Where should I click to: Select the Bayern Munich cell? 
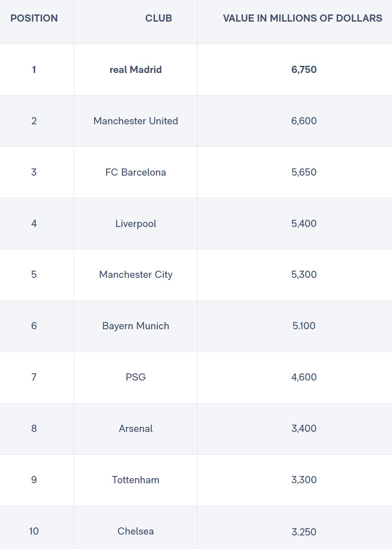(136, 326)
